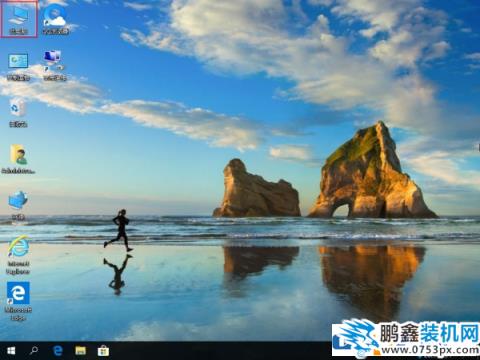The height and width of the screenshot is (360, 480).
Task: Open File Explorer from the taskbar
Action: (x=80, y=351)
